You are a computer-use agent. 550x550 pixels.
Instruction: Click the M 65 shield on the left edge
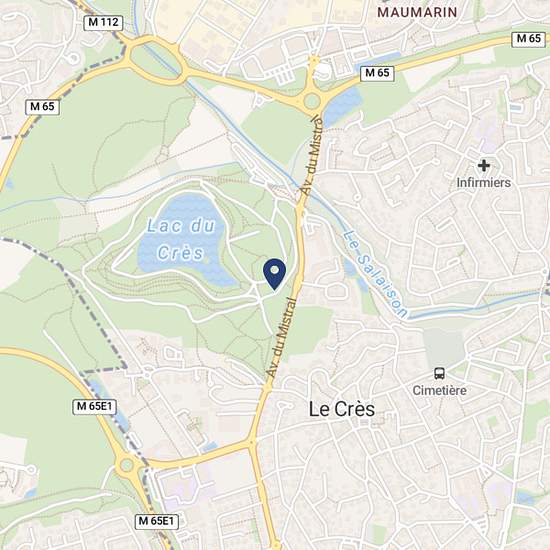pos(42,107)
